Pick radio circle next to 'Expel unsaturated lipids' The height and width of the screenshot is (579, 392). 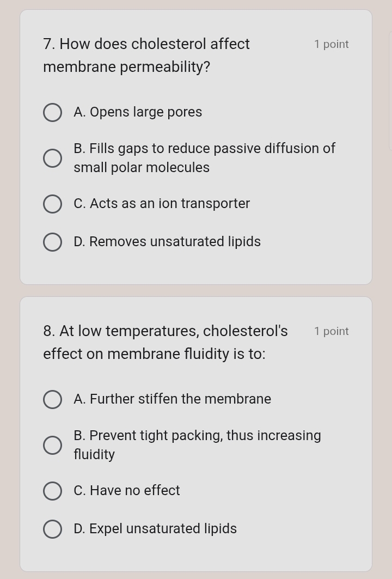(53, 529)
